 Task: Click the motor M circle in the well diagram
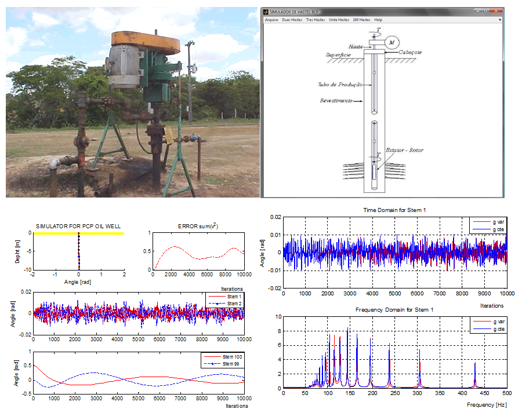click(393, 41)
